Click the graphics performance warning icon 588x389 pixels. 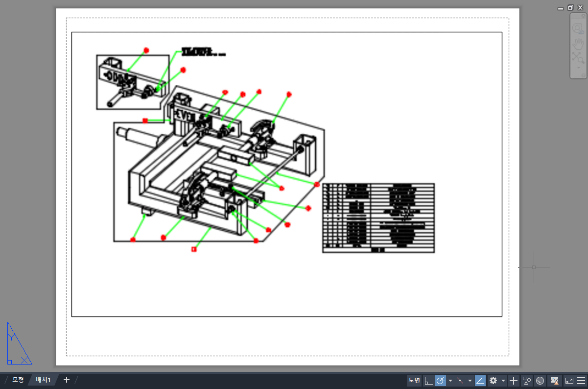tap(555, 380)
